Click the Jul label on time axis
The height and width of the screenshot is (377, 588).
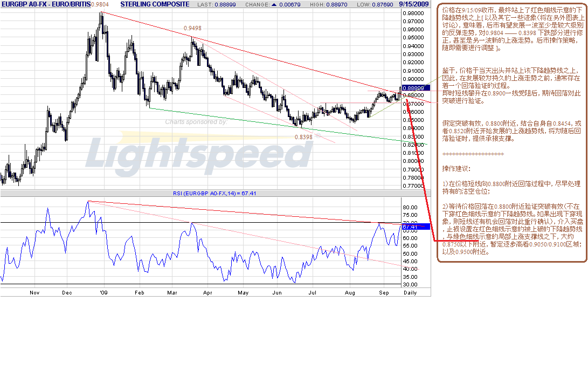(x=312, y=293)
